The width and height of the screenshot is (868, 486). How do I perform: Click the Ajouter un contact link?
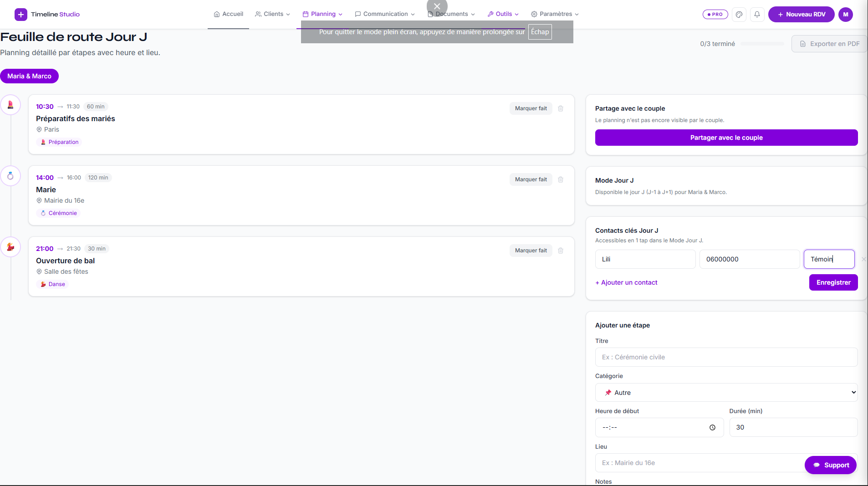coord(626,282)
